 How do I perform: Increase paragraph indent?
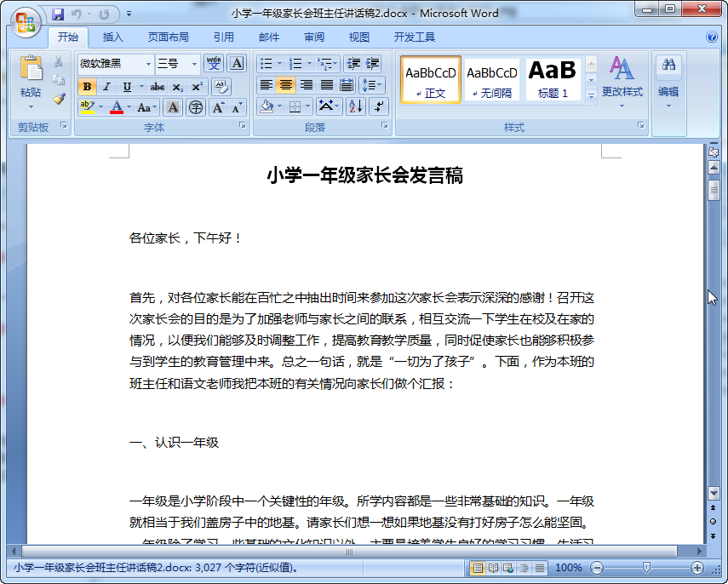tap(372, 63)
